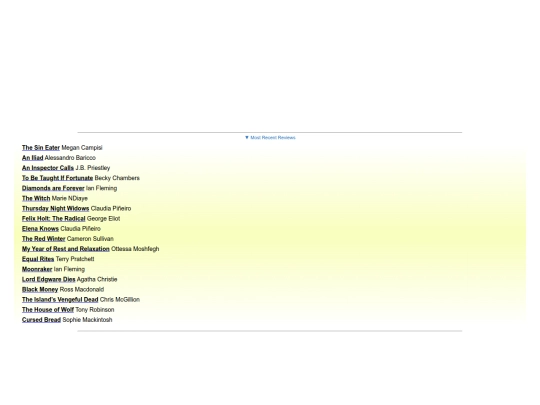The height and width of the screenshot is (405, 540).
Task: Click author name Becky Chambers
Action: click(117, 178)
